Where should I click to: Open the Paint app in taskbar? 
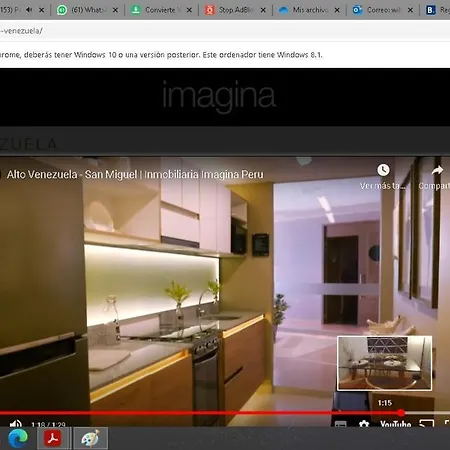[x=90, y=438]
